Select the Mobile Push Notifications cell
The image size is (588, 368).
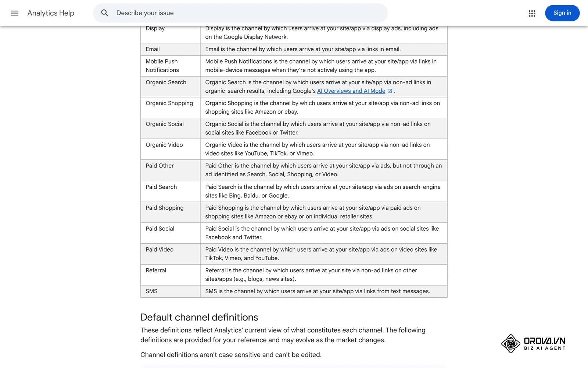click(x=171, y=66)
